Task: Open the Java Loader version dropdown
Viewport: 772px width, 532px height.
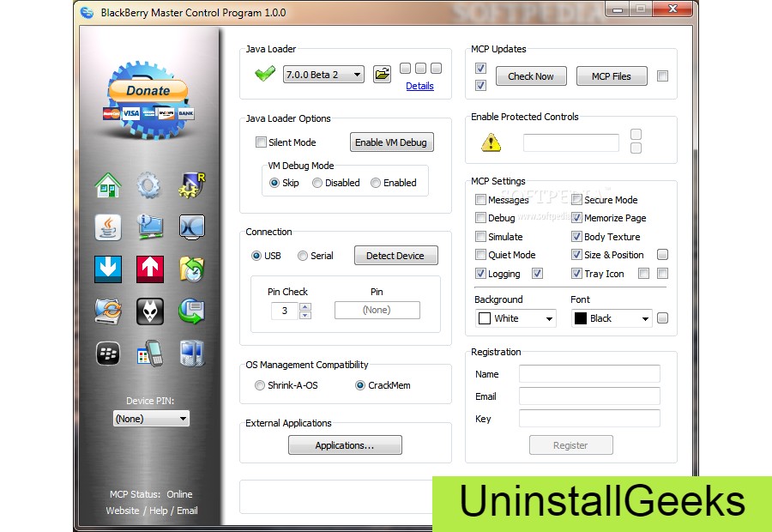Action: tap(323, 75)
